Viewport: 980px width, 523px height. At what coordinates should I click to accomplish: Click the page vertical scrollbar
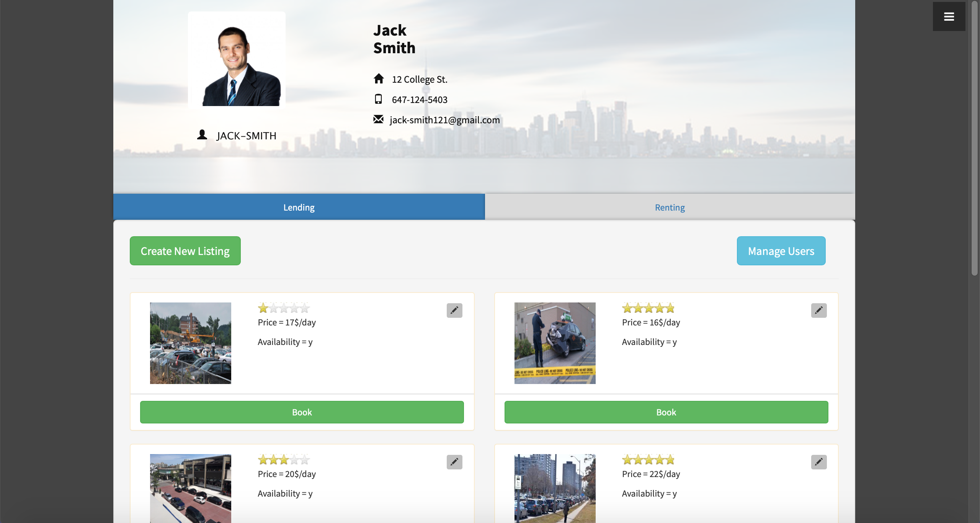click(x=974, y=138)
